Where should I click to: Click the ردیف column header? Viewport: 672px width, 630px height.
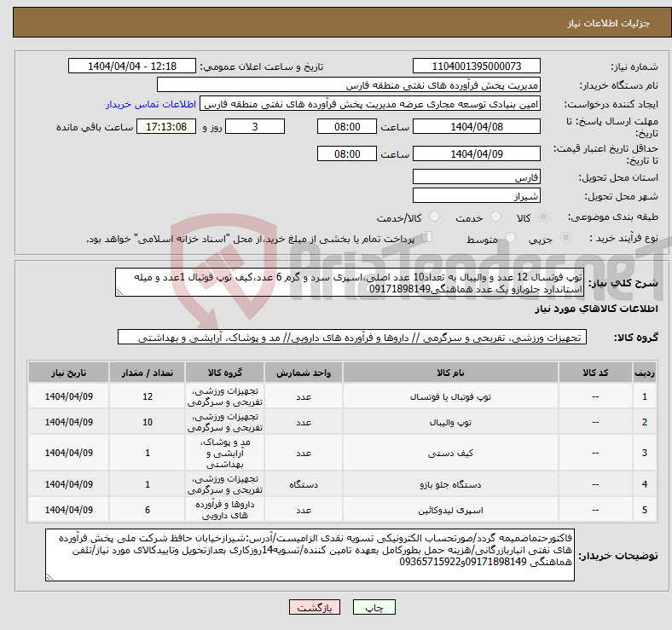pos(644,373)
